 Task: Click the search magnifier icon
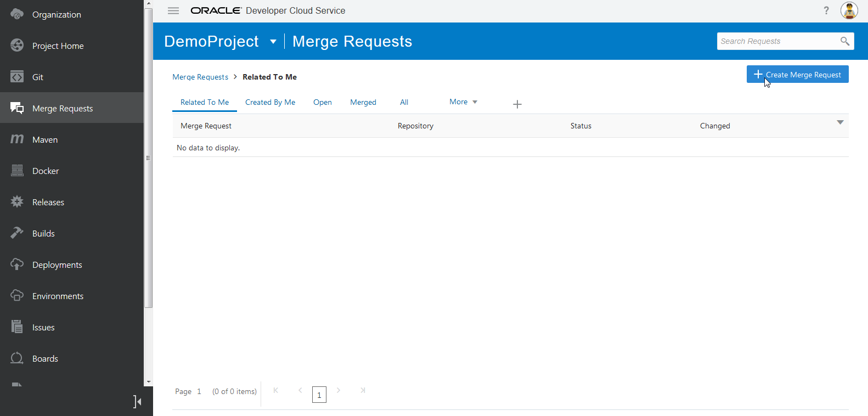[x=844, y=41]
